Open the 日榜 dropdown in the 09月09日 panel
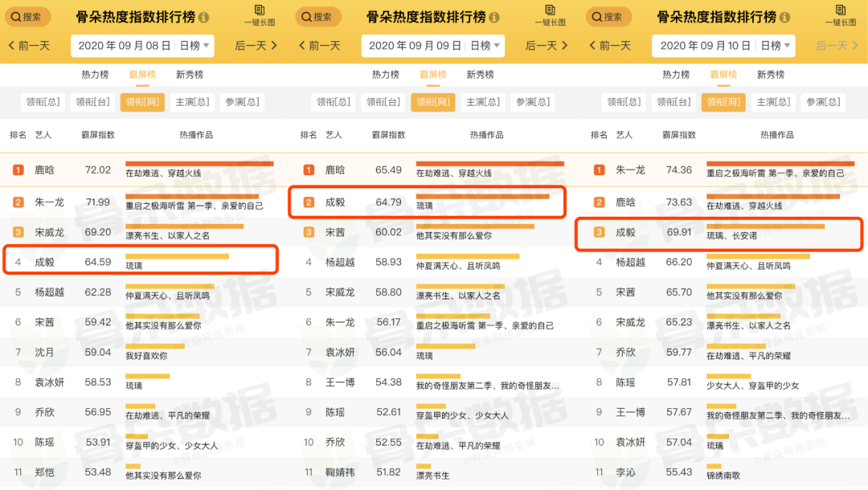This screenshot has height=490, width=868. 485,46
